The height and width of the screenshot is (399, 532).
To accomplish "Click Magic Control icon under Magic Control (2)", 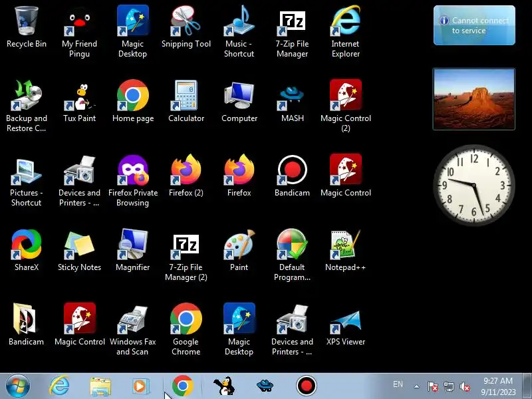I will (x=345, y=176).
